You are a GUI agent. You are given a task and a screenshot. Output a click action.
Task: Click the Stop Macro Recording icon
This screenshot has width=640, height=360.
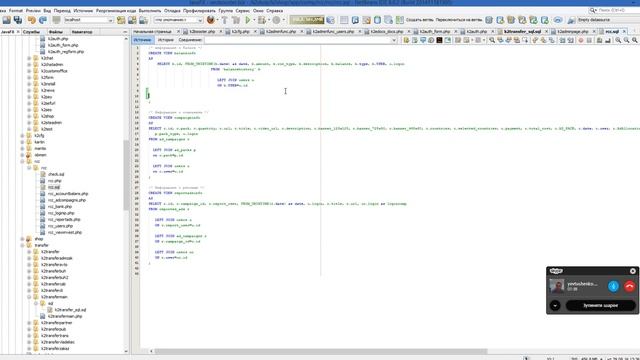[589, 40]
